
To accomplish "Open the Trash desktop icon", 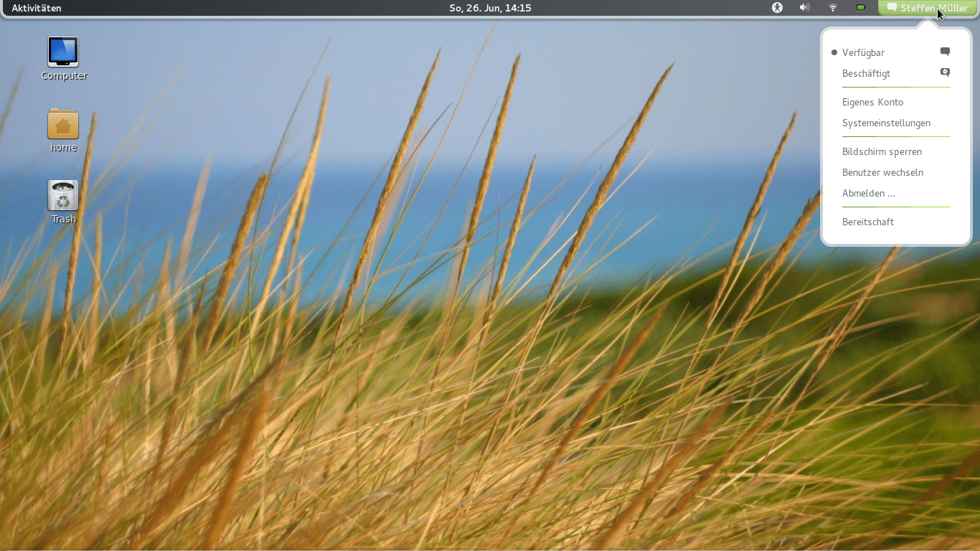I will pyautogui.click(x=63, y=196).
